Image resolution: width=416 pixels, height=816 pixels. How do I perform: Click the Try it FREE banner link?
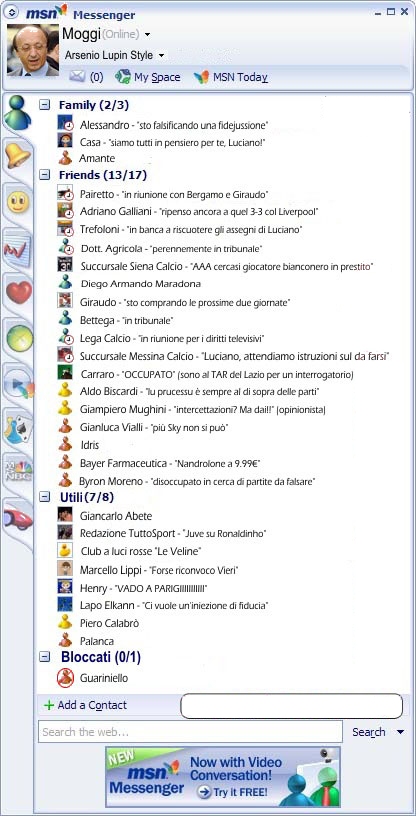pos(233,793)
